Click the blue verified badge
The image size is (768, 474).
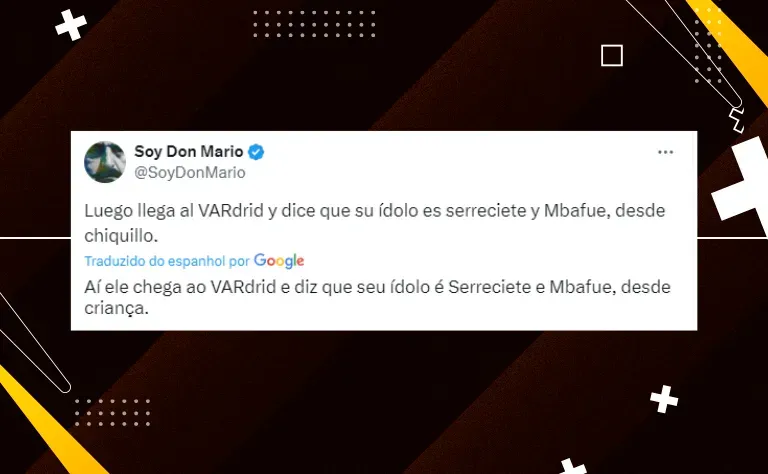point(256,152)
